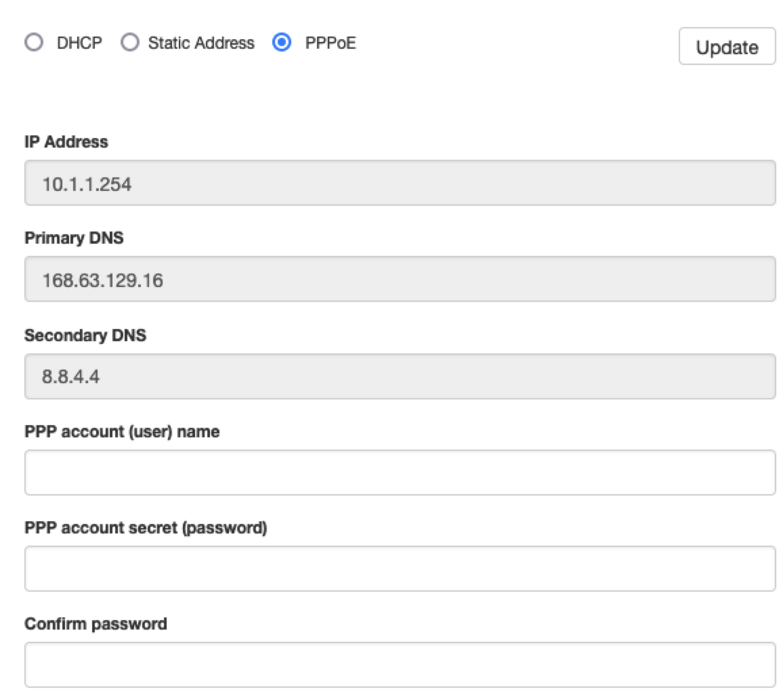The image size is (783, 700).
Task: Click the PPP account name input
Action: (x=400, y=471)
